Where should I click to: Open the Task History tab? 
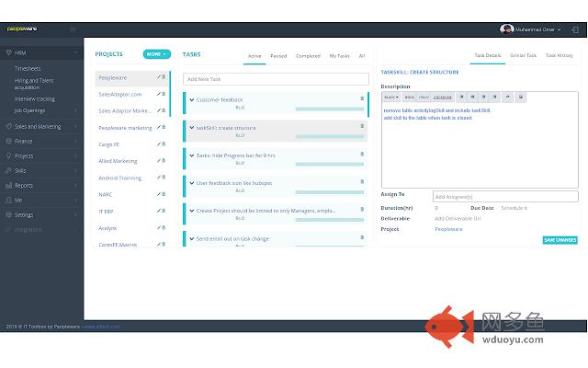pos(559,55)
